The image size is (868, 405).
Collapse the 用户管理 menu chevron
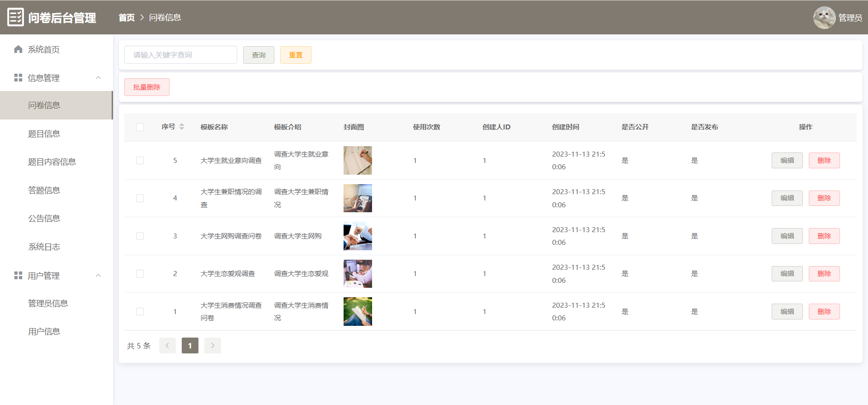pyautogui.click(x=98, y=276)
